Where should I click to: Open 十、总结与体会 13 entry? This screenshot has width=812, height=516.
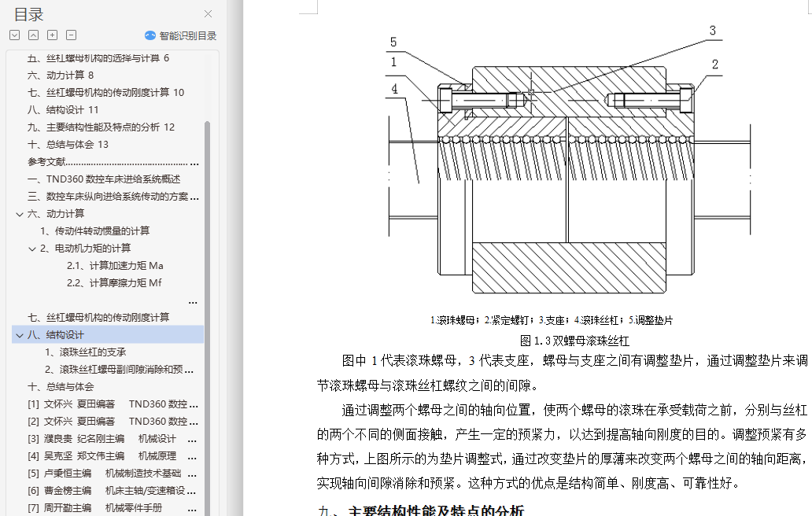(68, 145)
